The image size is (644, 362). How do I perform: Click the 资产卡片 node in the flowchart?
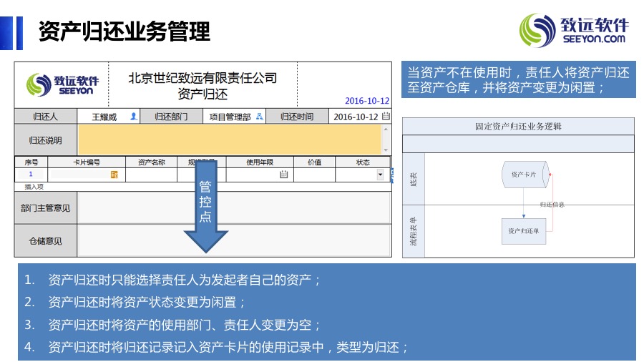[525, 175]
